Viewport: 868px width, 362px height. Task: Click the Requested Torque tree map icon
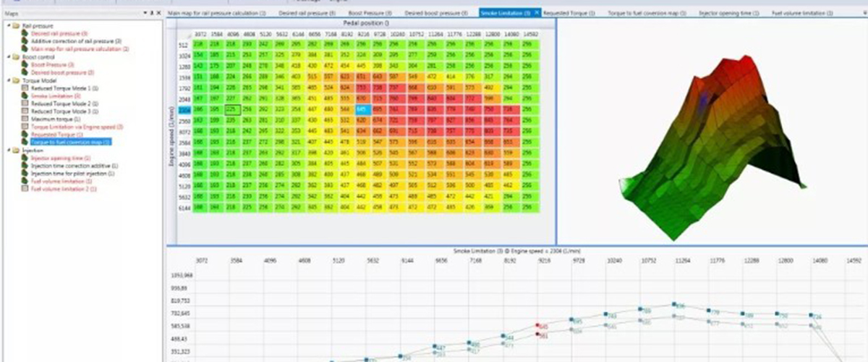(25, 135)
